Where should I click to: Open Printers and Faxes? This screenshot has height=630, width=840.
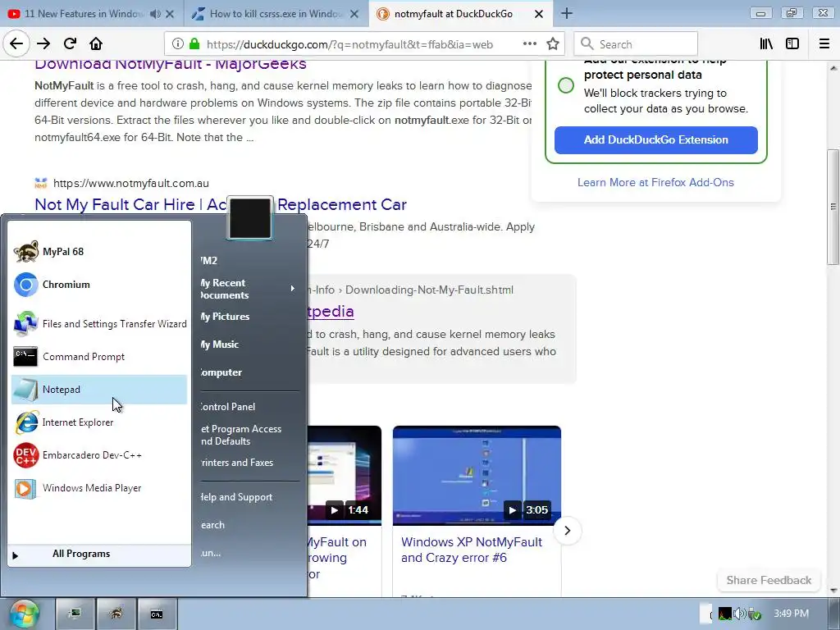pyautogui.click(x=249, y=463)
